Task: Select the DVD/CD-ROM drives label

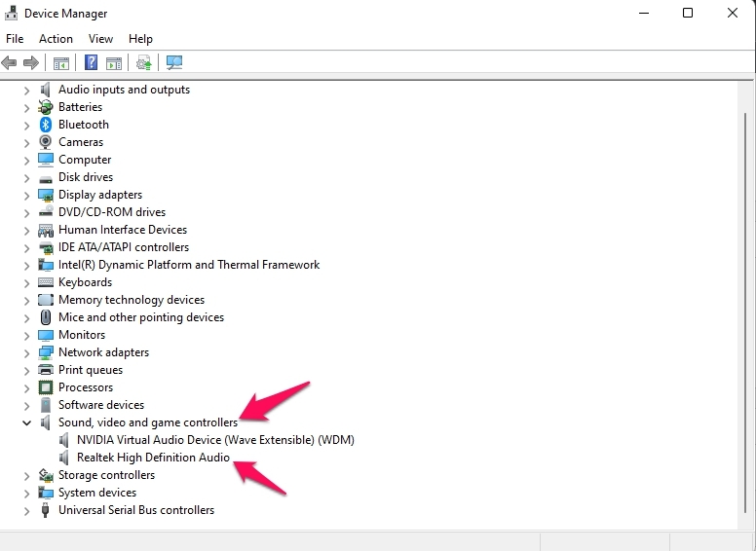Action: coord(112,212)
